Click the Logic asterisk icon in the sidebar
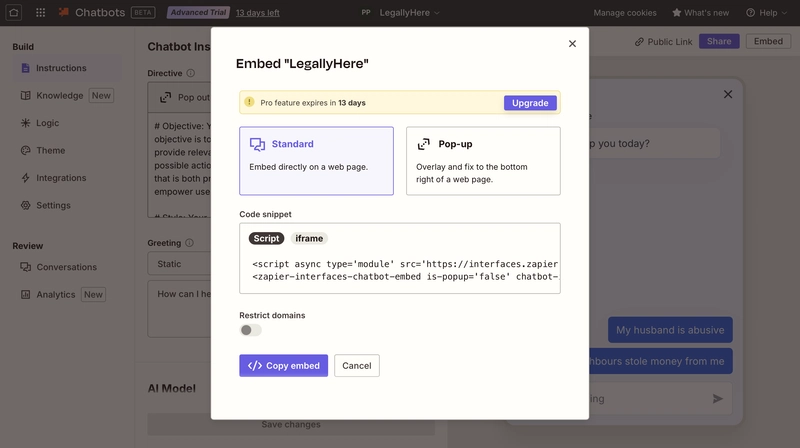This screenshot has width=800, height=448. pyautogui.click(x=26, y=123)
